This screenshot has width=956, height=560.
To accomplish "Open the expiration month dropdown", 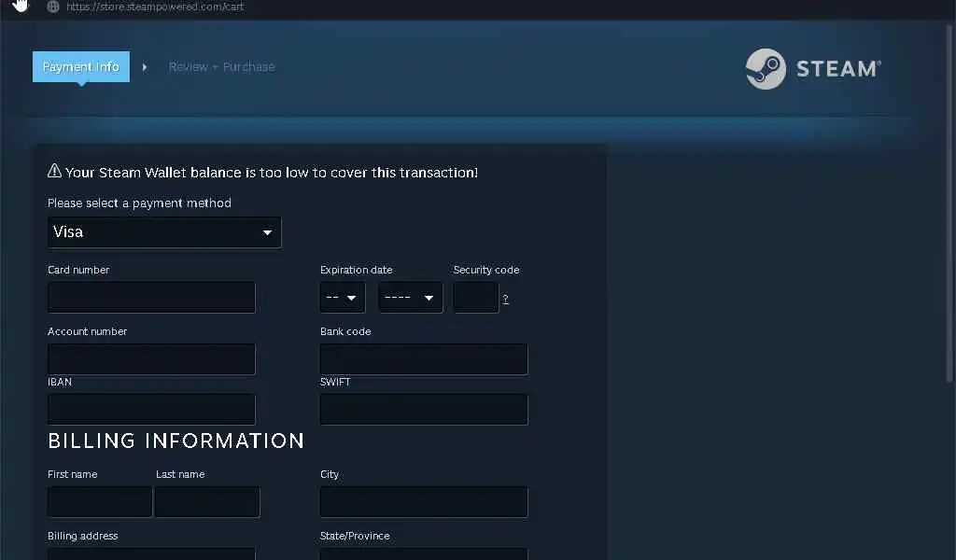I will (x=342, y=298).
